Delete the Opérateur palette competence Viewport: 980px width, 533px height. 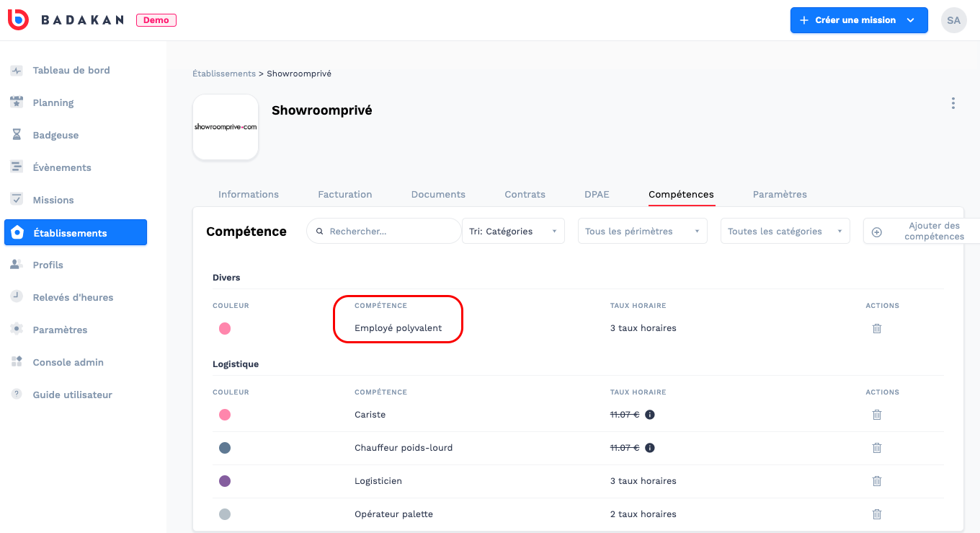tap(877, 514)
